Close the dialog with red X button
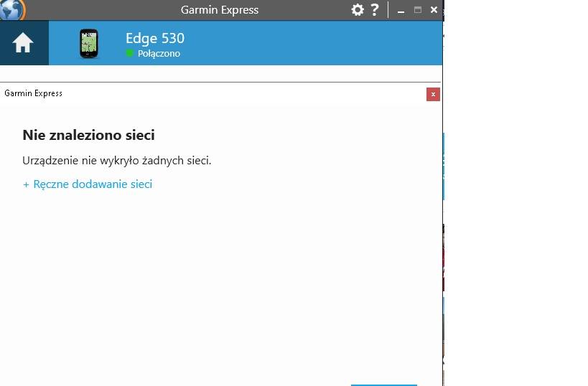588x386 pixels. [433, 95]
